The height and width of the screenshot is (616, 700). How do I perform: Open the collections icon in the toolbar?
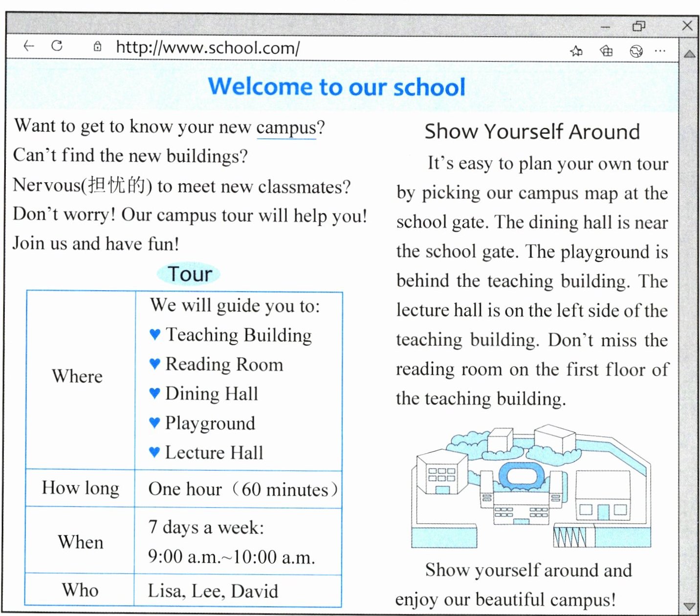click(606, 51)
